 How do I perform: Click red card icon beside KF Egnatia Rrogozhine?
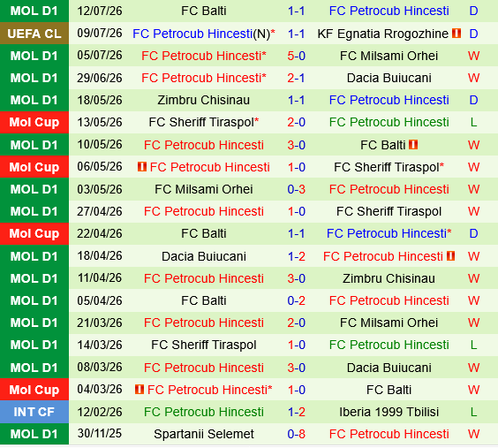coord(456,34)
